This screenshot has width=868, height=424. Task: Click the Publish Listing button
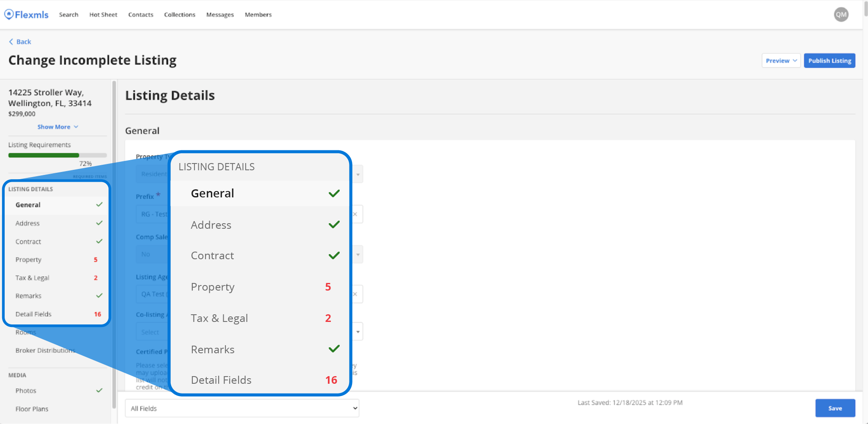tap(829, 61)
